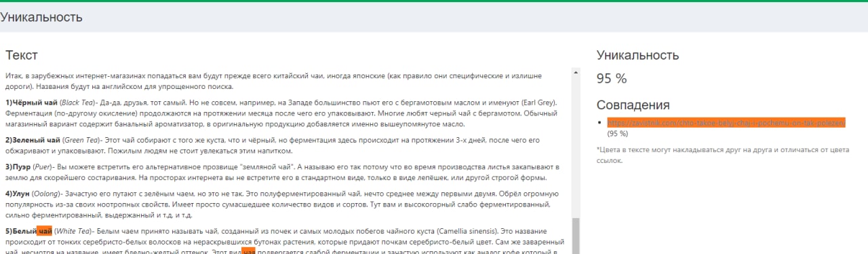Click the '(Green Tea)' label

click(x=80, y=140)
